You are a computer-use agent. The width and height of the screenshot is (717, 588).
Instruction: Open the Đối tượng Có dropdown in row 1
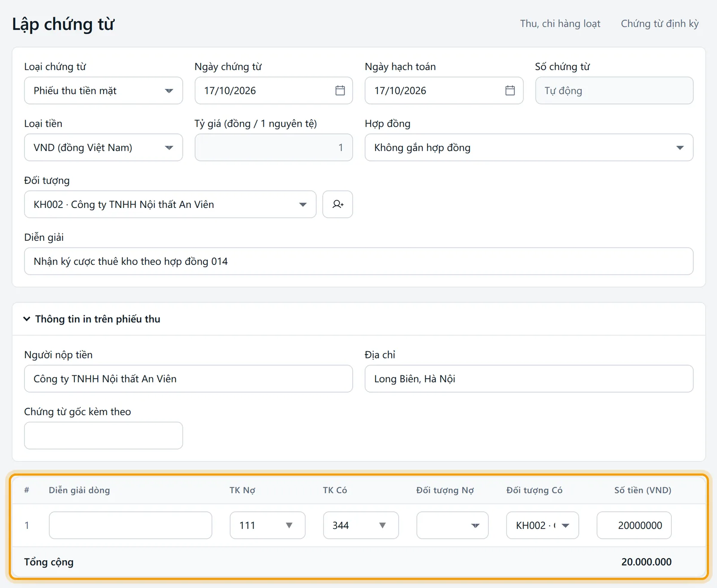pos(542,525)
